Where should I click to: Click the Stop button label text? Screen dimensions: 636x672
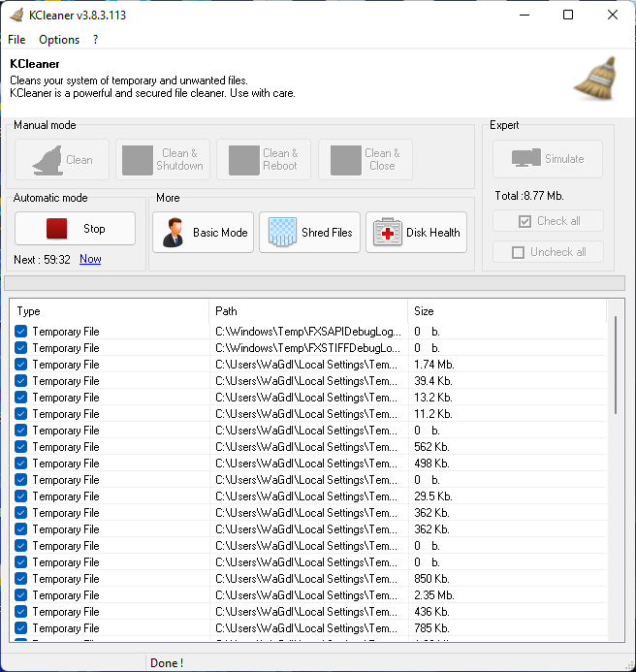(x=94, y=229)
